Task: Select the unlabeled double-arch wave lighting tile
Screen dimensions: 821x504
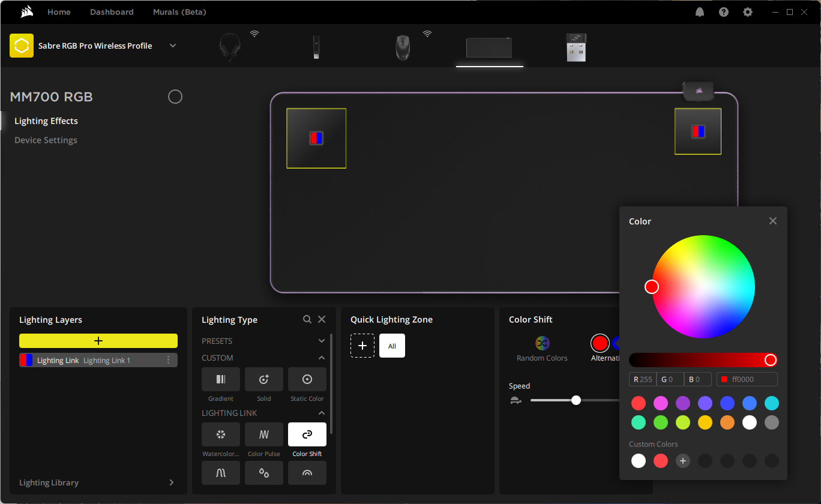Action: 221,473
